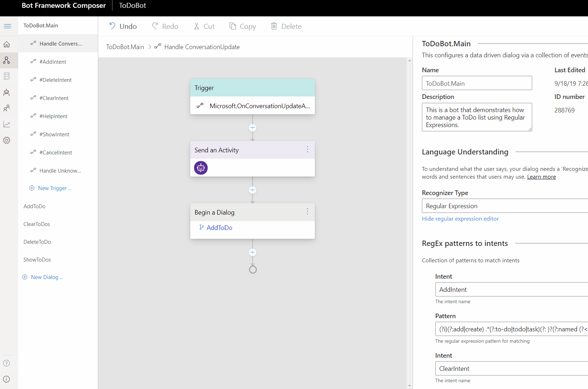Toggle the hamburger navigation menu
Screen dimensions: 588x389
pyautogui.click(x=7, y=26)
